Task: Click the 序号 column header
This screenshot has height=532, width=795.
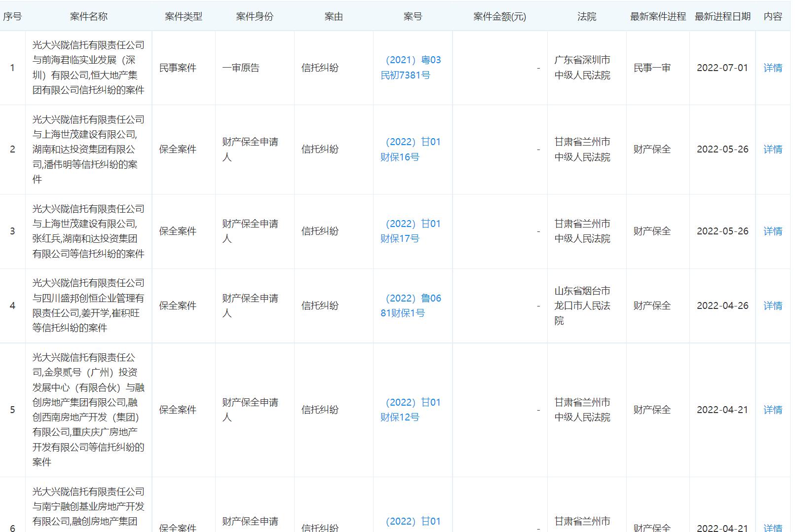Action: 13,16
